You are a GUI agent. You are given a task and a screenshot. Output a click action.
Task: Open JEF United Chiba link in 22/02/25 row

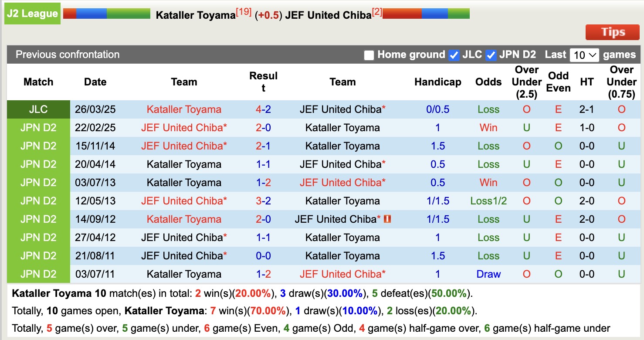184,128
